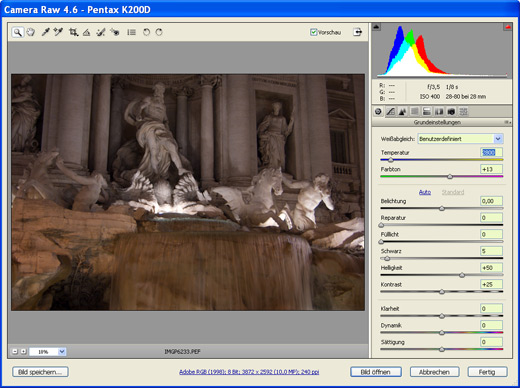The height and width of the screenshot is (388, 520).
Task: Click the Temperatur slider handle
Action: [x=391, y=160]
